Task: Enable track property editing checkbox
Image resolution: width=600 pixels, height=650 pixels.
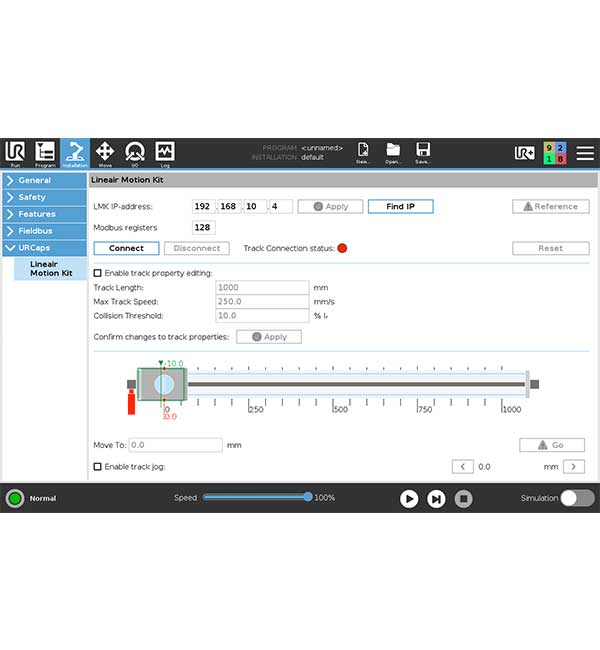Action: [x=97, y=273]
